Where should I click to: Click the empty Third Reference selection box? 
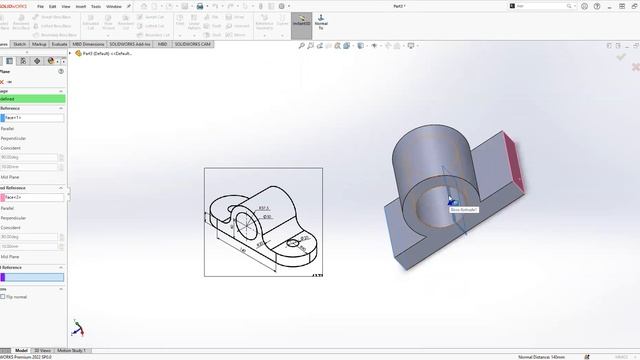click(x=34, y=278)
